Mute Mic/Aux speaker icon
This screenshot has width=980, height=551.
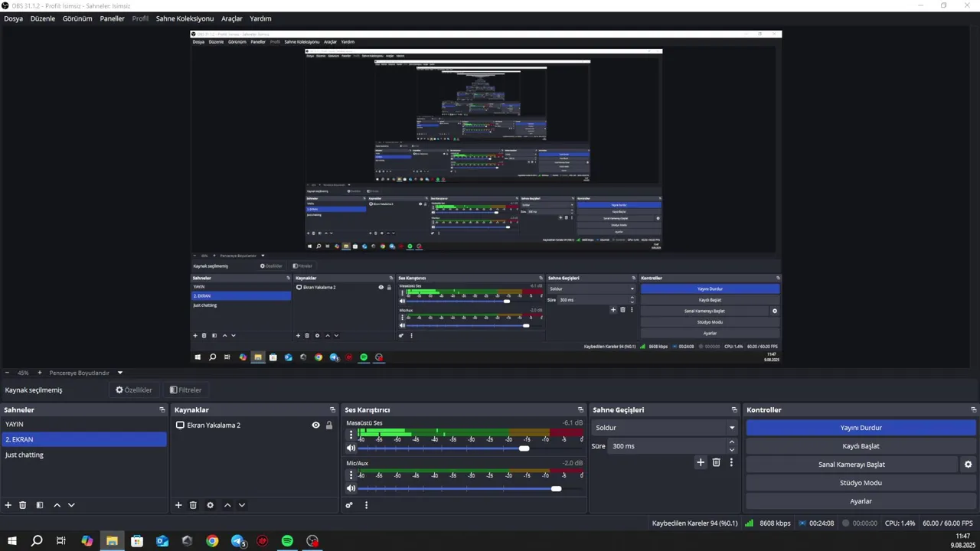point(351,488)
